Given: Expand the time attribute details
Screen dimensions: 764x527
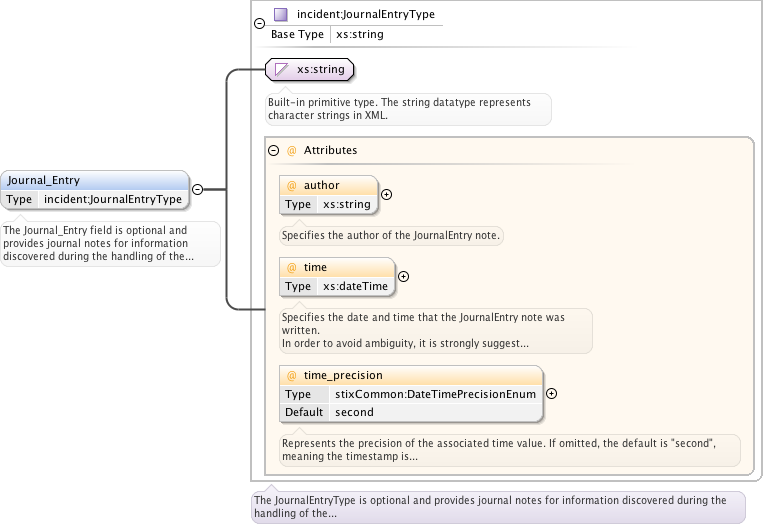Looking at the screenshot, I should (403, 276).
